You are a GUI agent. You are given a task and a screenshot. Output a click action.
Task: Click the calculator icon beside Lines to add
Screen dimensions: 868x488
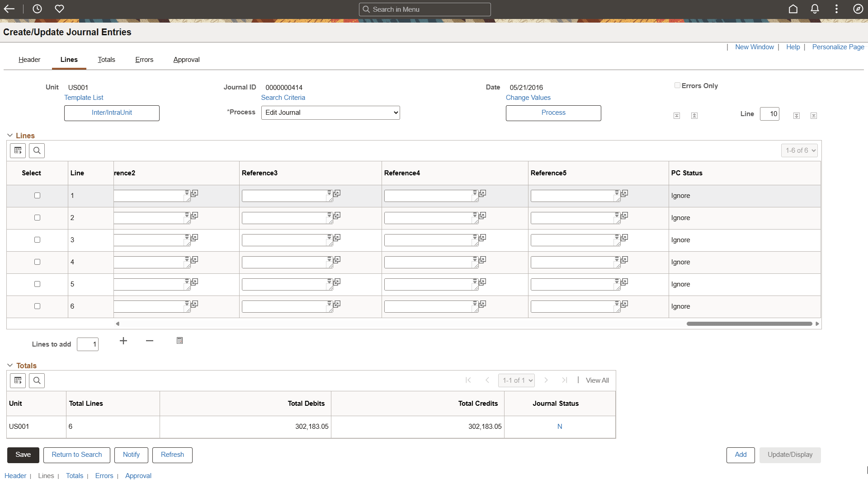[x=179, y=341]
